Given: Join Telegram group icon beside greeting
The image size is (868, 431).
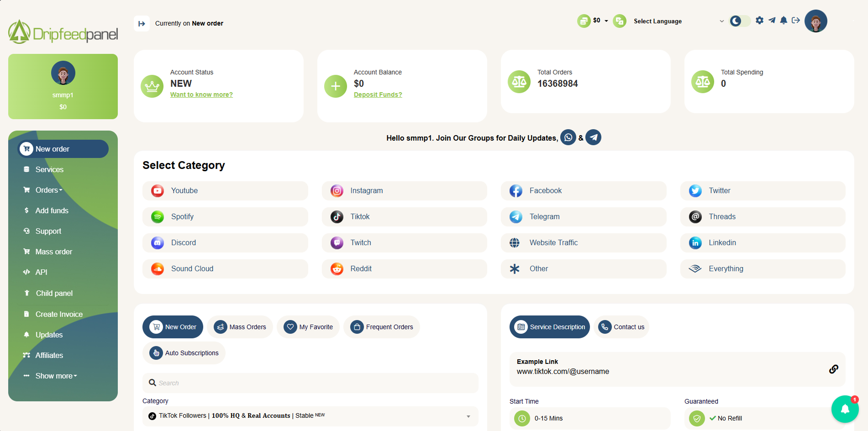Looking at the screenshot, I should click(x=593, y=137).
